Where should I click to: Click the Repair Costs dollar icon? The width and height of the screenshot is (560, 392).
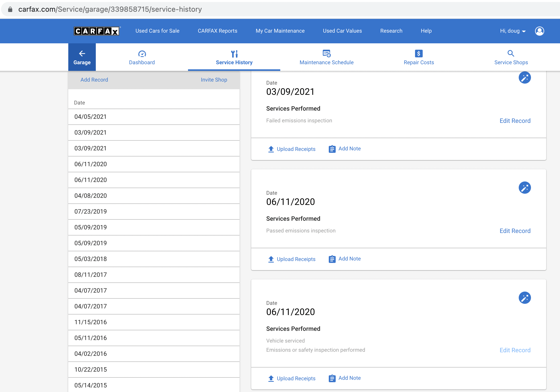coord(419,54)
